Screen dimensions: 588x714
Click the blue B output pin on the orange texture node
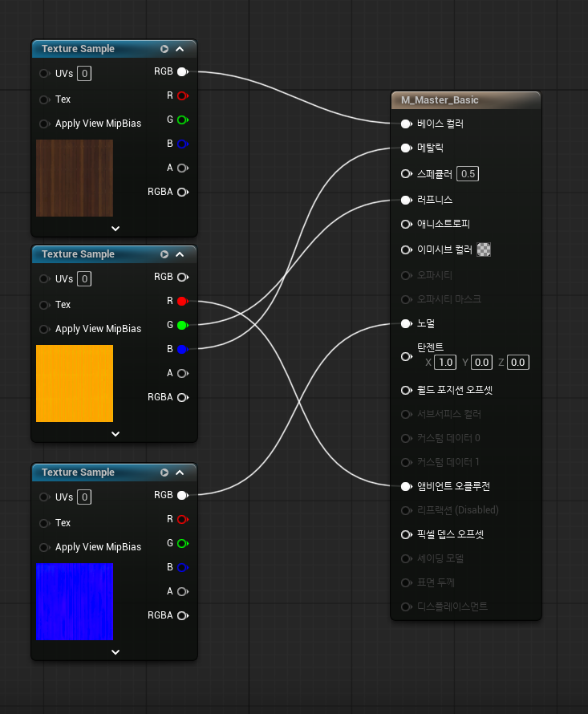(182, 349)
